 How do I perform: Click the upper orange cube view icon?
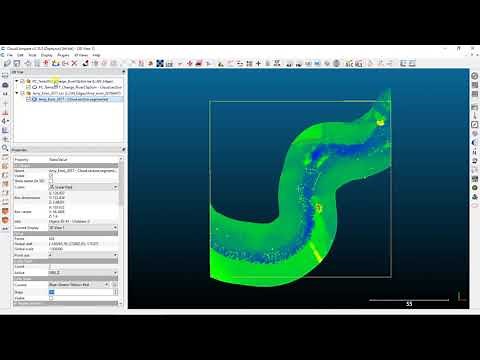[5, 211]
